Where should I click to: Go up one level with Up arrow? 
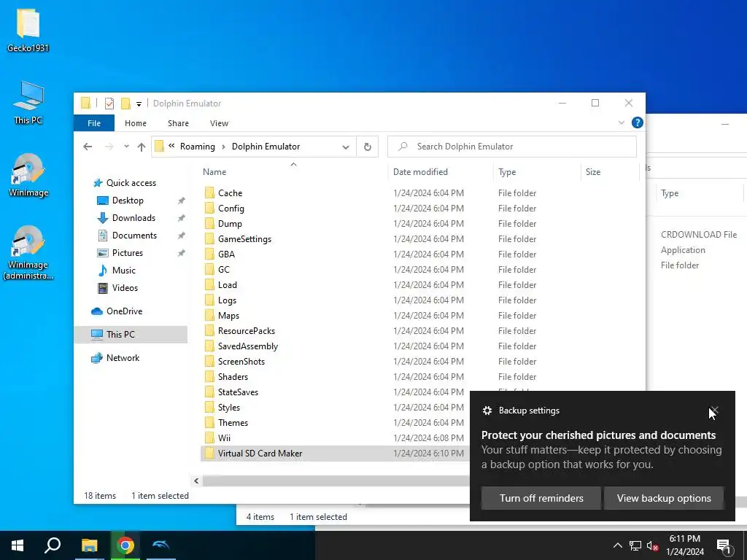pyautogui.click(x=141, y=147)
